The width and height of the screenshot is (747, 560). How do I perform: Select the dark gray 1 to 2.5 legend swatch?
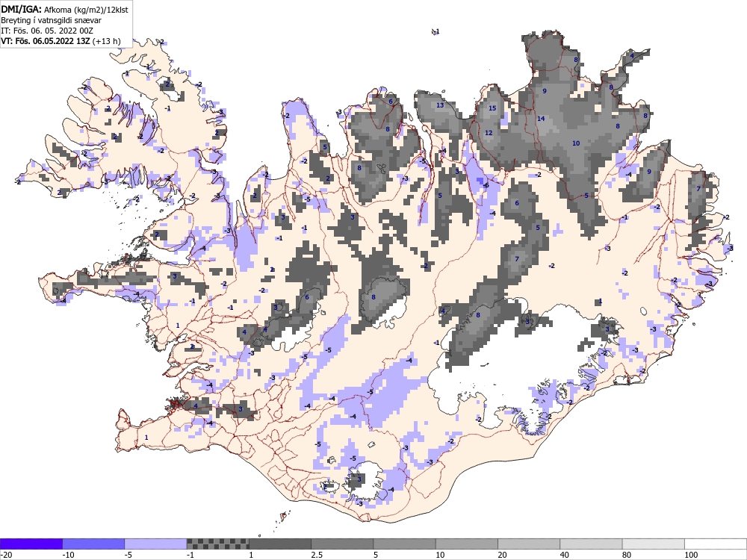280,544
